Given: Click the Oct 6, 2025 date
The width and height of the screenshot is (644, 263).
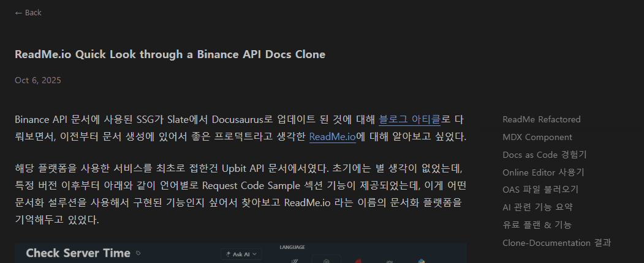Looking at the screenshot, I should (x=38, y=80).
